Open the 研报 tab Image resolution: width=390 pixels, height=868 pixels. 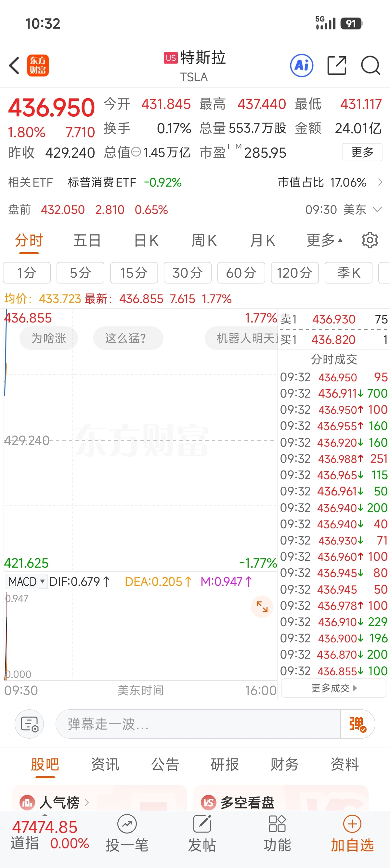click(x=225, y=764)
